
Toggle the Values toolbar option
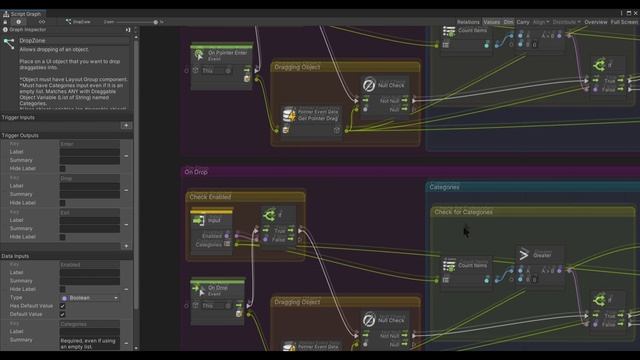(x=491, y=22)
